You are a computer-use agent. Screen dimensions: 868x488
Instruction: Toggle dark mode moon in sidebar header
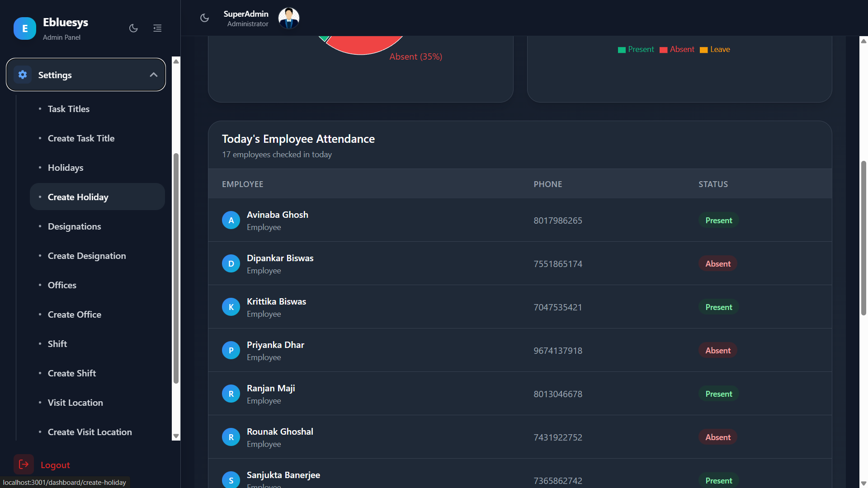pyautogui.click(x=133, y=28)
